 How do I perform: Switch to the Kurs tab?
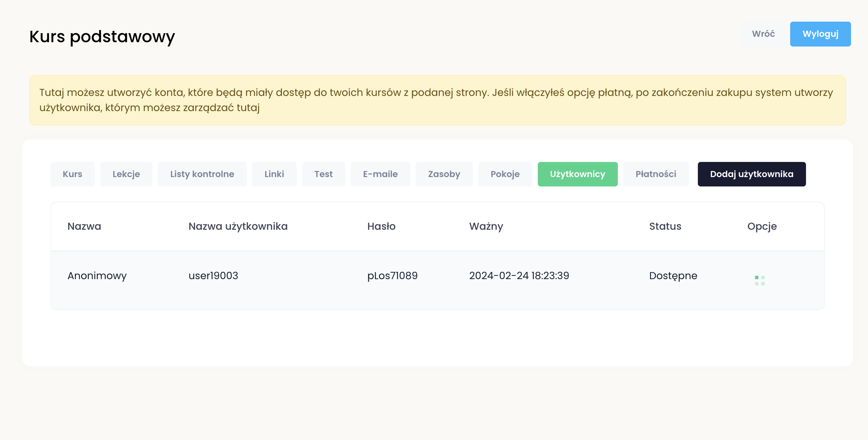pyautogui.click(x=72, y=174)
